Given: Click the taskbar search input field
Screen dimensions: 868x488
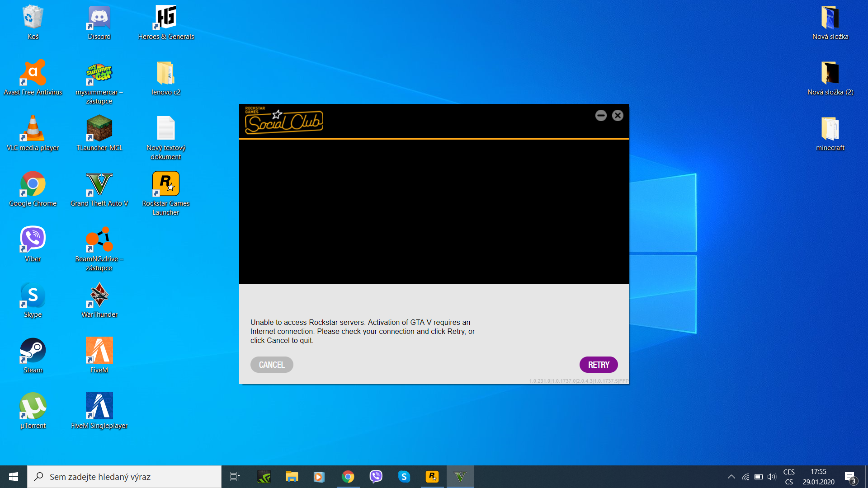Looking at the screenshot, I should (124, 477).
